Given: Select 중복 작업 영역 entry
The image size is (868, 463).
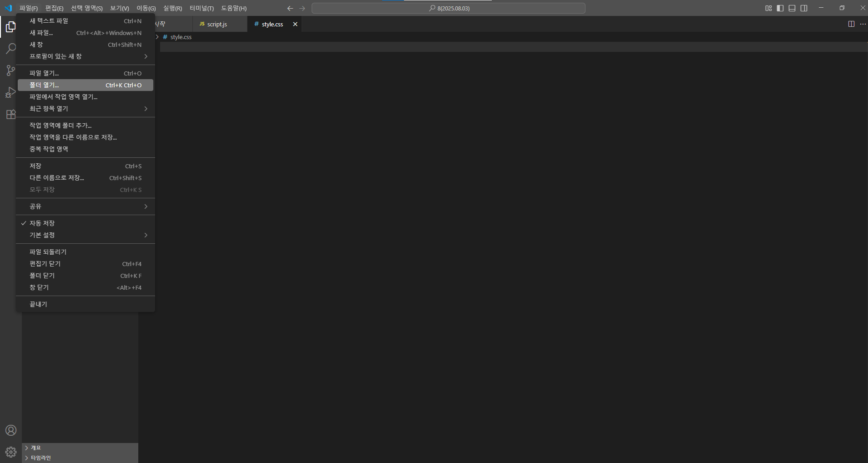Looking at the screenshot, I should coord(86,149).
